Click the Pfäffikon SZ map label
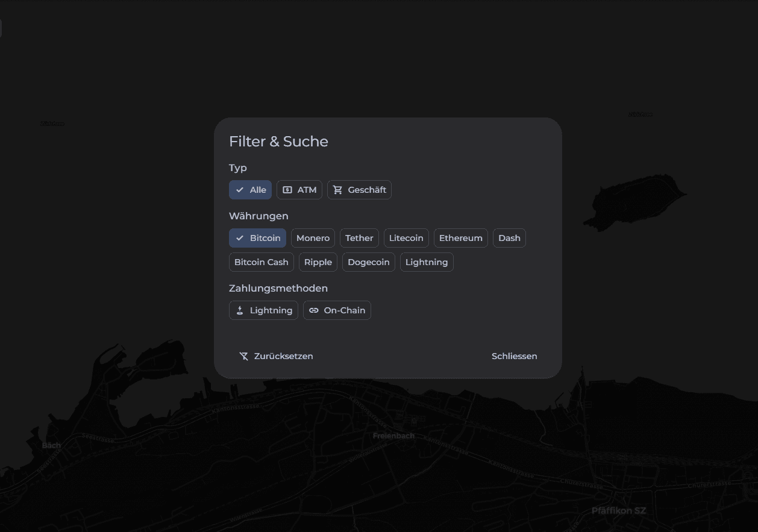 (618, 511)
